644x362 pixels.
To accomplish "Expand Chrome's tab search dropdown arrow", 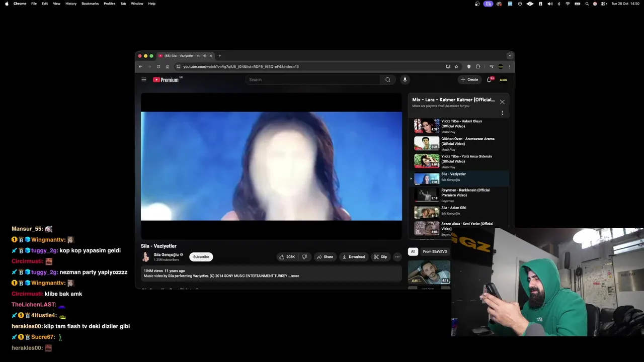I will [x=510, y=56].
